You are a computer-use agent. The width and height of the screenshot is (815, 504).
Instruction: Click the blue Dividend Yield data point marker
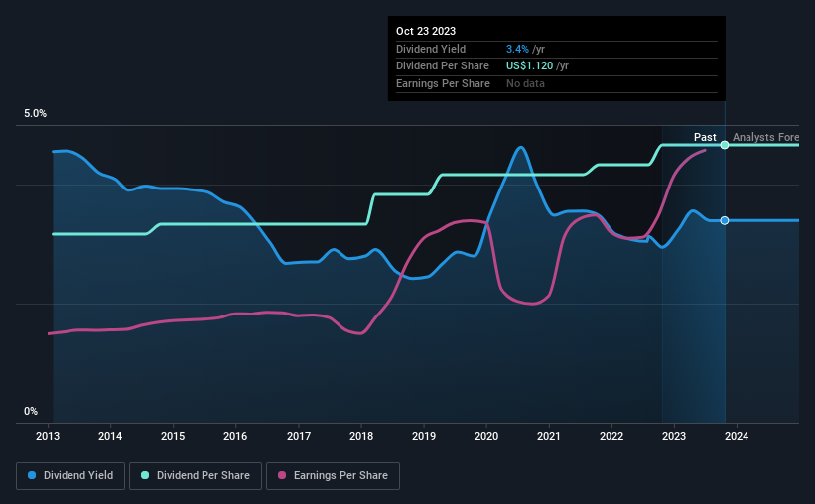tap(725, 220)
